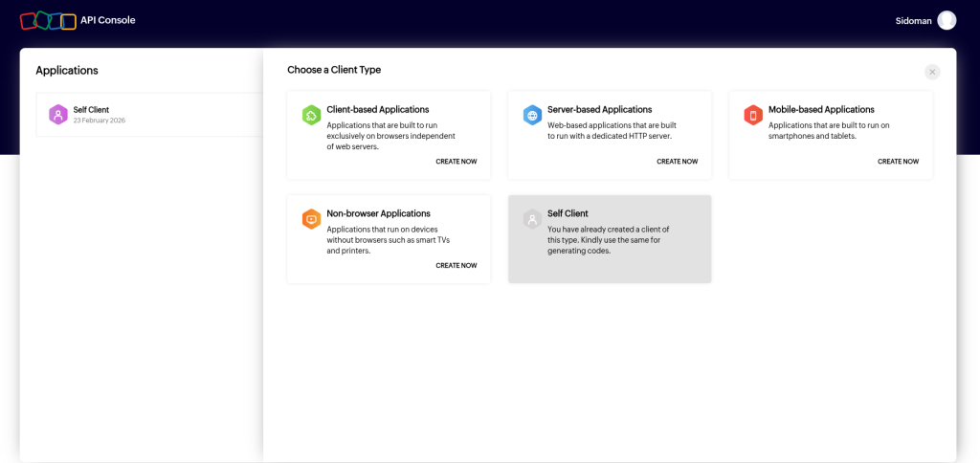Close the Choose a Client Type panel
This screenshot has width=980, height=463.
coord(932,73)
